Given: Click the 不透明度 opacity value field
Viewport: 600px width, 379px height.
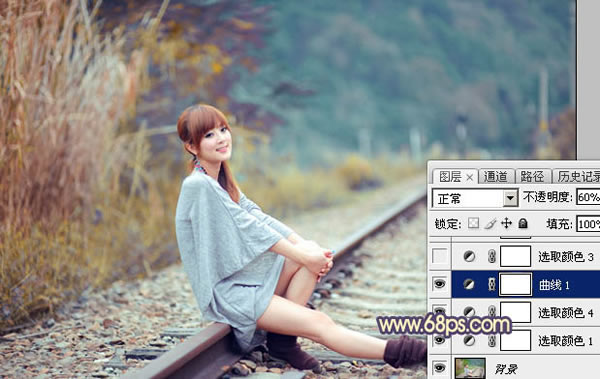Looking at the screenshot, I should [588, 198].
